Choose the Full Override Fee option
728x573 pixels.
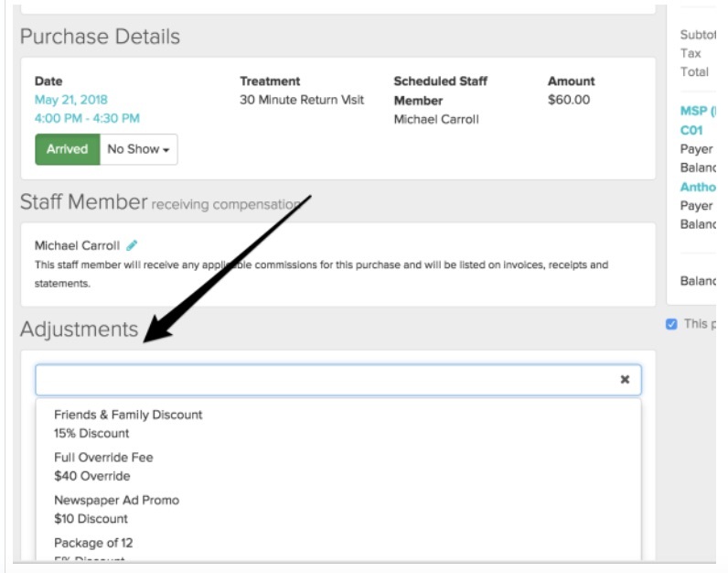point(103,466)
